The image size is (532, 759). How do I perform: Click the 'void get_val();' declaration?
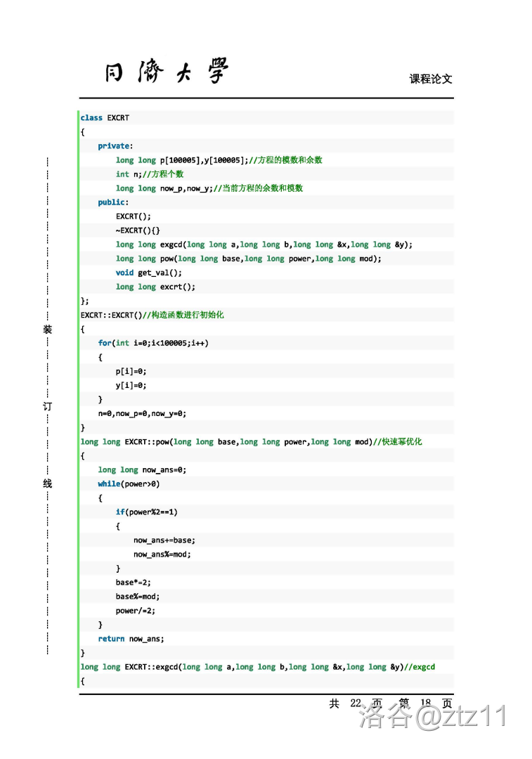[148, 273]
